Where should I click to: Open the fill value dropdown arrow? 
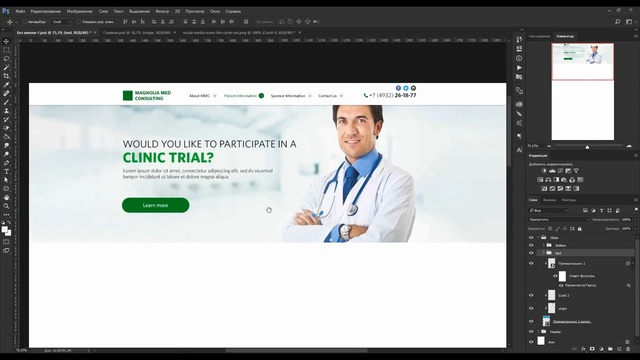pyautogui.click(x=635, y=229)
